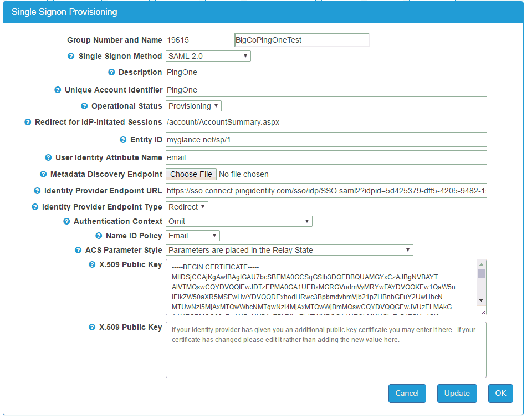Click help icon for User Identity Attribute Name

[48, 158]
